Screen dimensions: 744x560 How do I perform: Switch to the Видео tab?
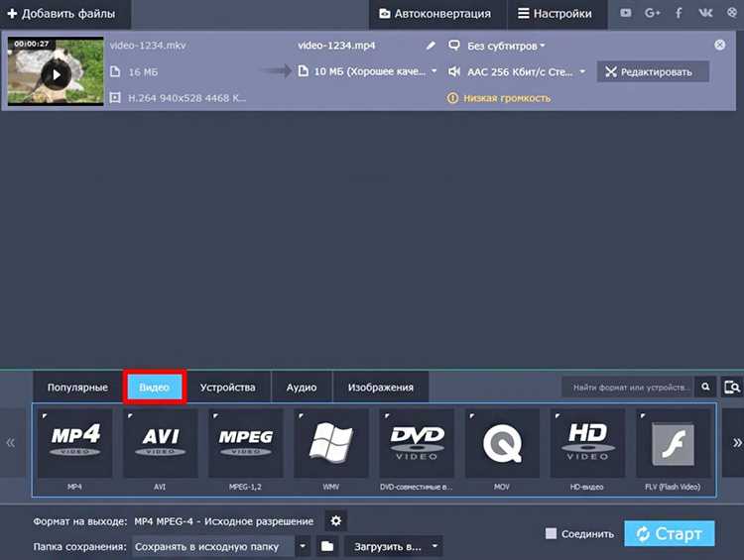pos(154,388)
